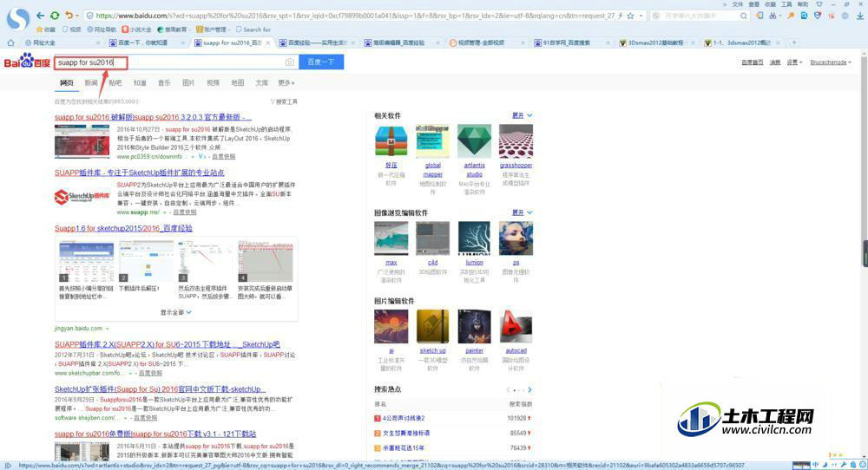Click the 百度一下 search button

321,62
